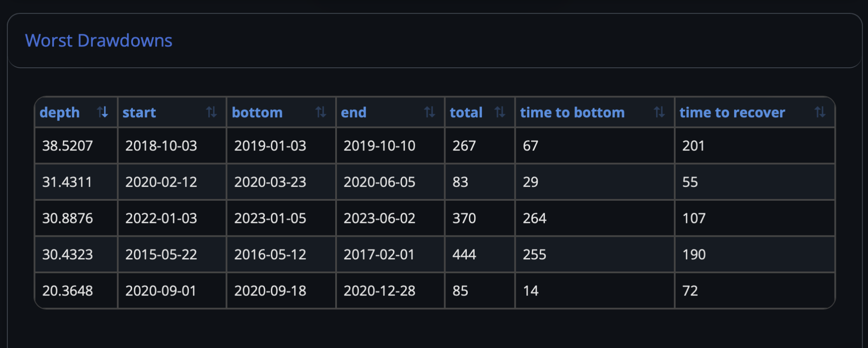
Task: Select end date 2019-10-10 cell
Action: (390, 146)
